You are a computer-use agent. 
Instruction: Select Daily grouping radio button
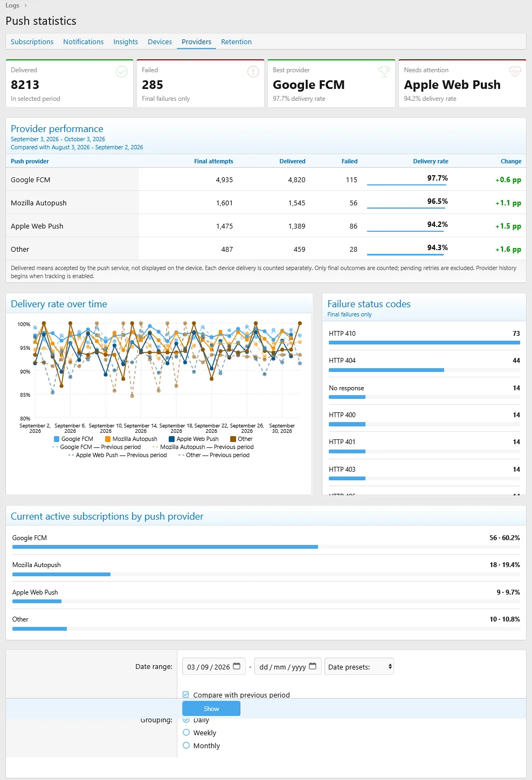click(x=186, y=720)
